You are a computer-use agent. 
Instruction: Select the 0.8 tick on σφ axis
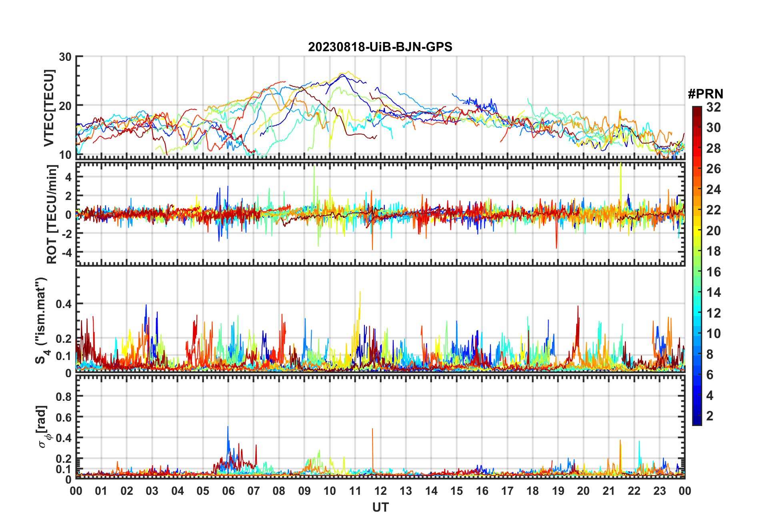(64, 396)
